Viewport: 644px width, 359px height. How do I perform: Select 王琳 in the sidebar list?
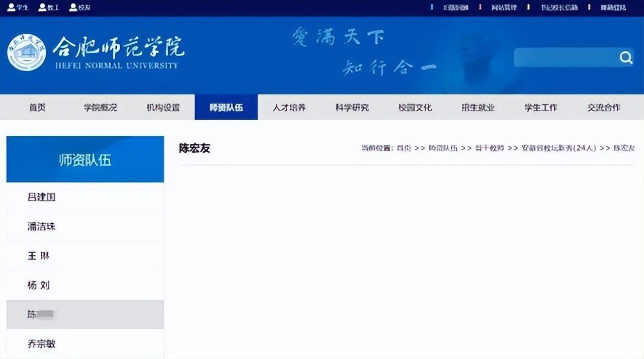coord(85,256)
